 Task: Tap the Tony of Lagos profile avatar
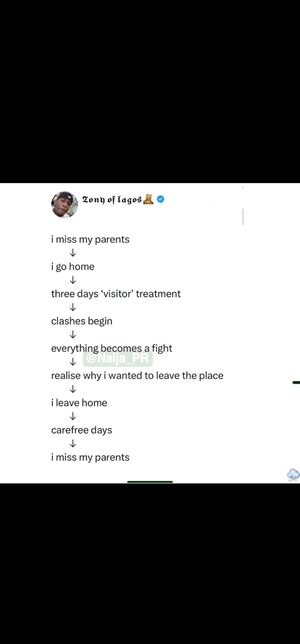click(65, 204)
